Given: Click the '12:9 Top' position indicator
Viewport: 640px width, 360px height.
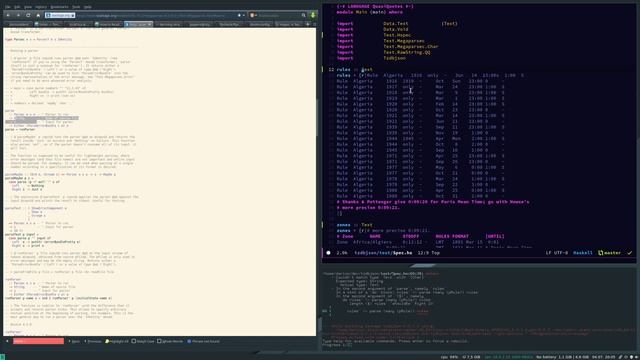Looking at the screenshot, I should tap(428, 253).
